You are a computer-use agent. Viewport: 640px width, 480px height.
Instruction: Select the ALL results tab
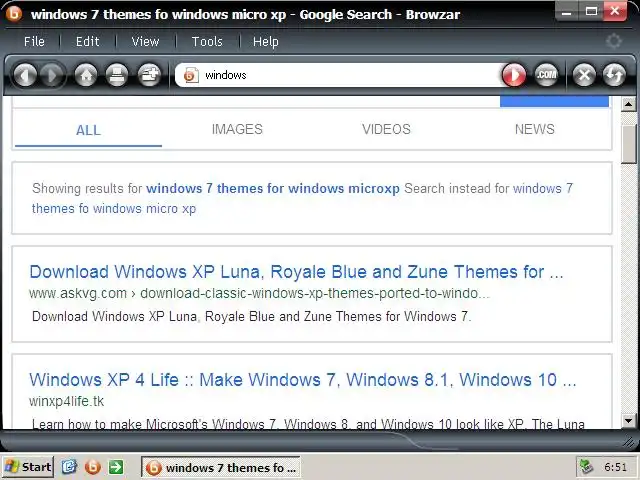tap(88, 130)
